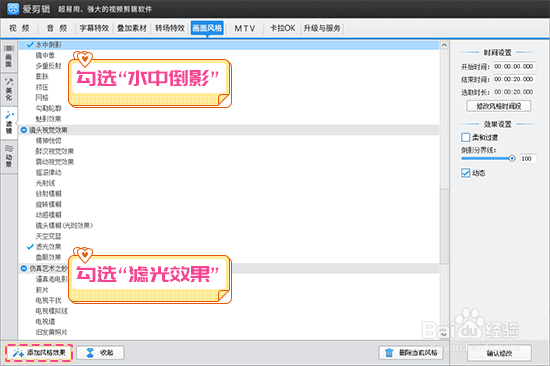The width and height of the screenshot is (550, 366).
Task: Switch to the 画面 side tab
Action: coord(9,56)
